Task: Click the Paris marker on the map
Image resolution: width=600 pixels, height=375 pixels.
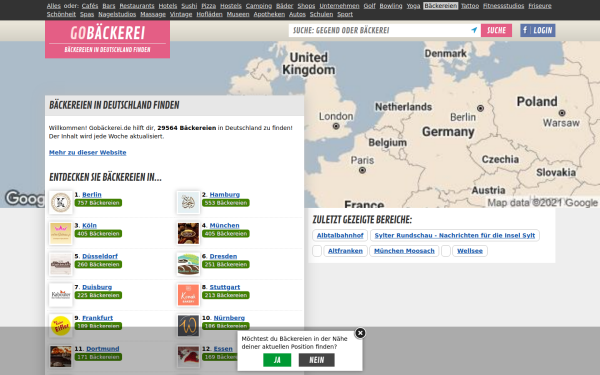Action: coord(362,170)
